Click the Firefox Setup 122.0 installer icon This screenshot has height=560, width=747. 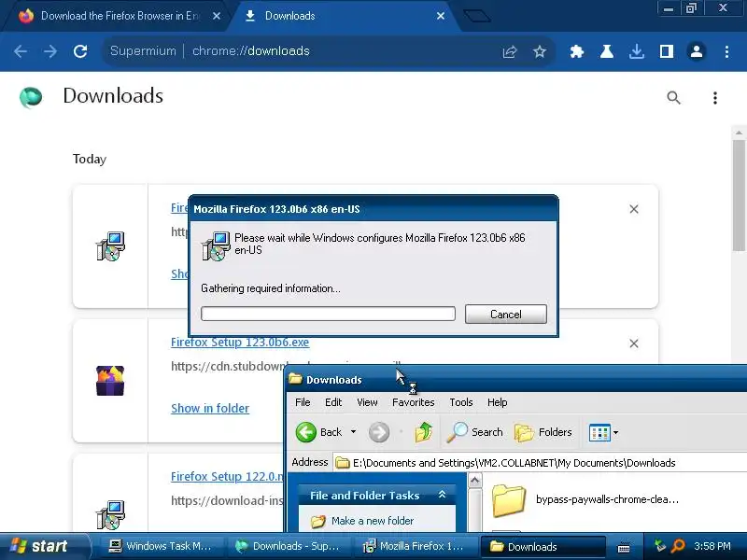(110, 515)
